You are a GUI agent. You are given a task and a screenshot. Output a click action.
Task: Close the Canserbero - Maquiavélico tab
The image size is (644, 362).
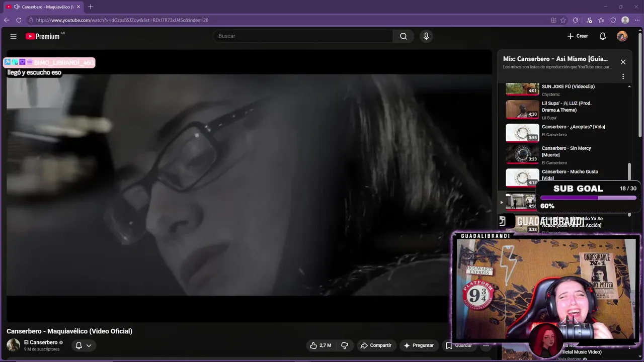coord(78,7)
